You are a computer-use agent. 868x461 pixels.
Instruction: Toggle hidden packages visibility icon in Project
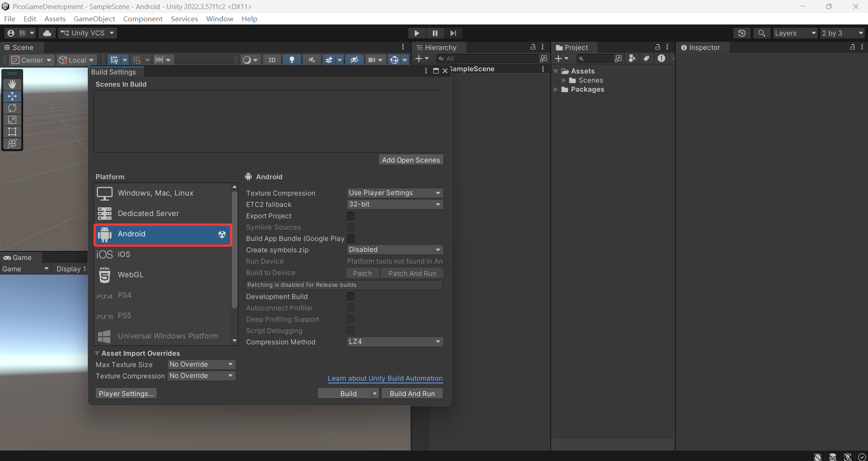(662, 59)
